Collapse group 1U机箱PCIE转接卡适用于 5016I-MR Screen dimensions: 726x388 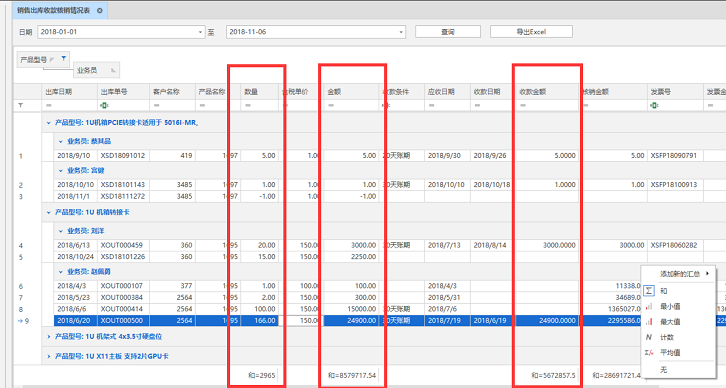(x=48, y=123)
